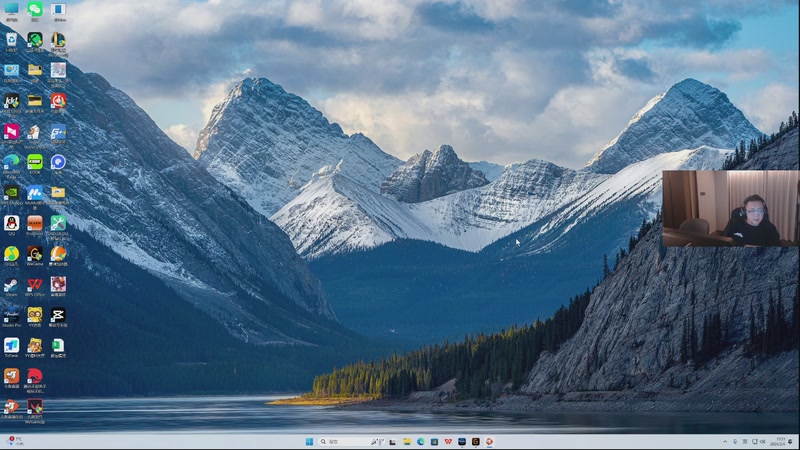Open the weather widget on the taskbar

[x=15, y=441]
